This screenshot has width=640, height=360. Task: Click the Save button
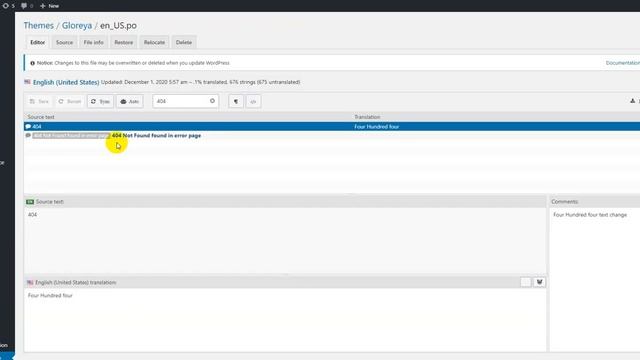[x=39, y=101]
